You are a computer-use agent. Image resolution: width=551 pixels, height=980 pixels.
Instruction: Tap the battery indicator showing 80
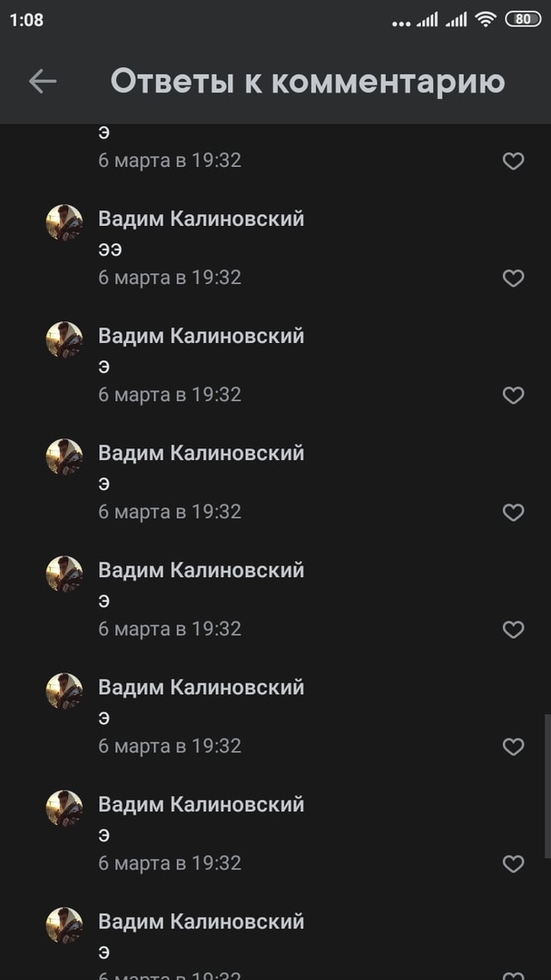click(523, 19)
